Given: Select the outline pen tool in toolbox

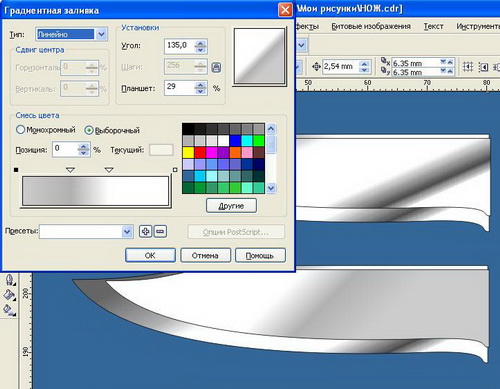Looking at the screenshot, I should (10, 280).
